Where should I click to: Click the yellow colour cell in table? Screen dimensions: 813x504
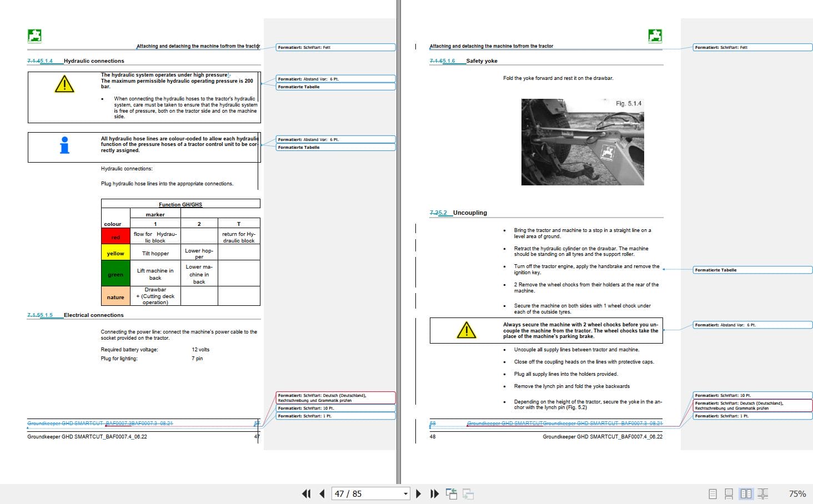(x=116, y=253)
